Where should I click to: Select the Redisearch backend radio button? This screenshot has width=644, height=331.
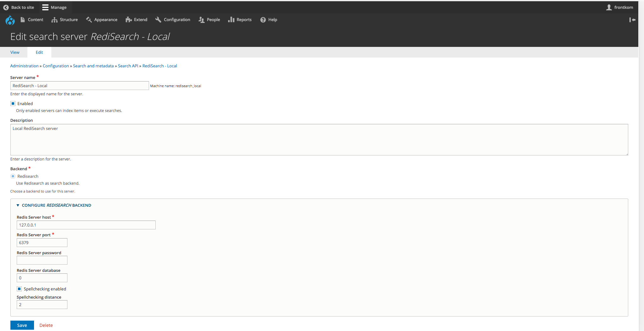13,176
